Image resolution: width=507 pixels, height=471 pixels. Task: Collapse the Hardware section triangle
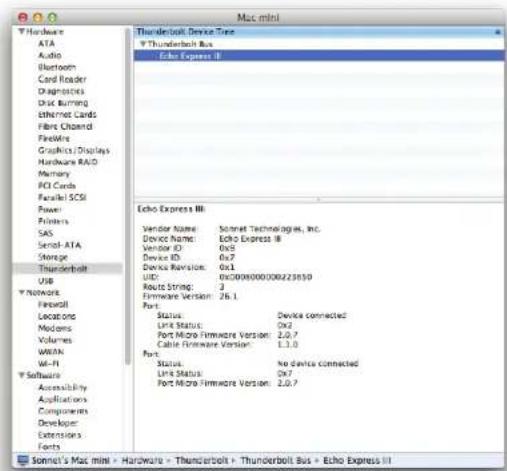tap(22, 32)
